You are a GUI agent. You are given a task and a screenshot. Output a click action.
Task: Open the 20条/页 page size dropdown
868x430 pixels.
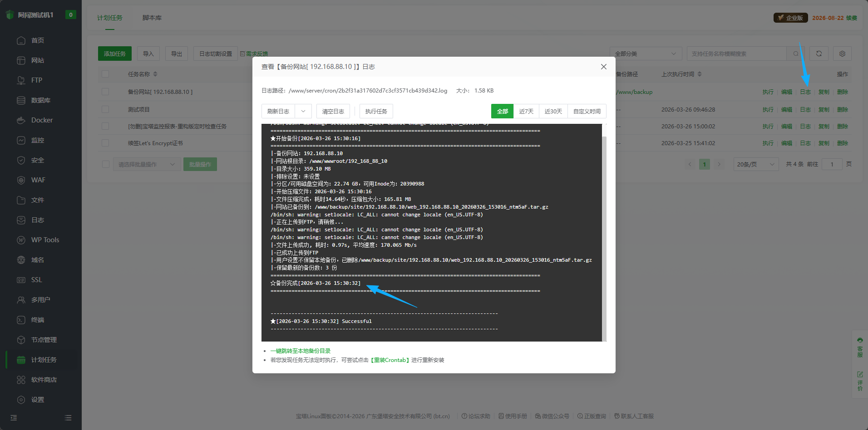[756, 164]
